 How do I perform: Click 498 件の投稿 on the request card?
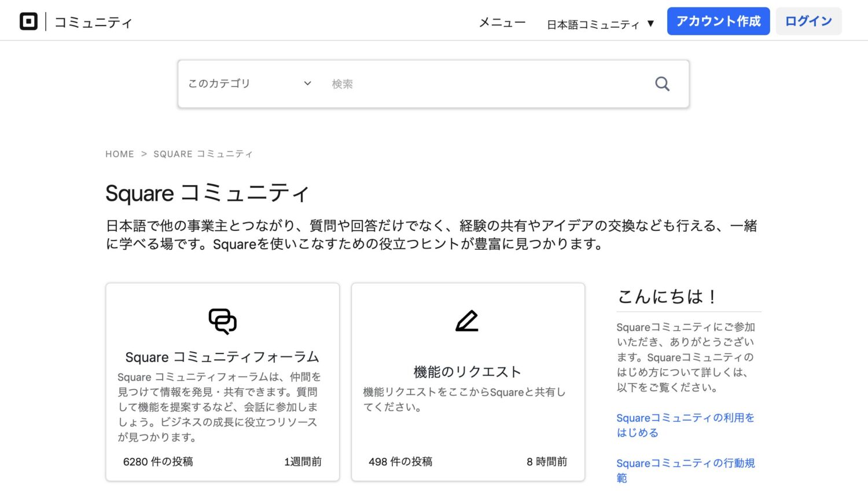401,462
